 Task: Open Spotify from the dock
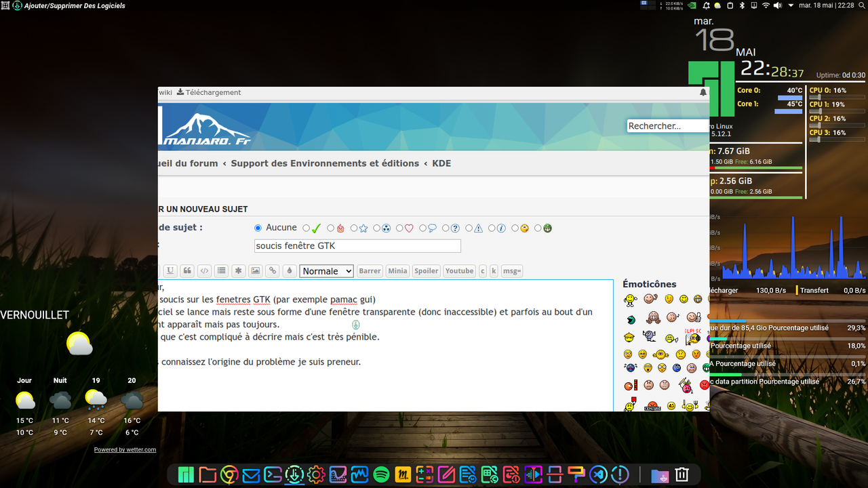381,474
